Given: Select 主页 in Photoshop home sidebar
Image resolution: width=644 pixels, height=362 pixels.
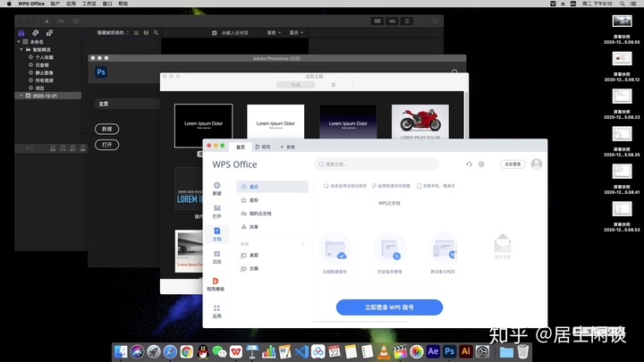Looking at the screenshot, I should point(127,104).
